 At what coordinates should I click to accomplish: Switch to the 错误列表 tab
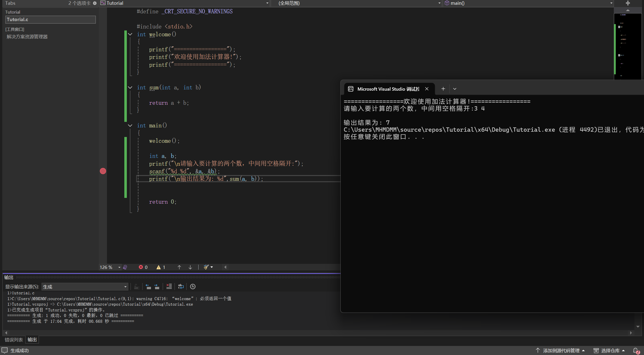[14, 340]
